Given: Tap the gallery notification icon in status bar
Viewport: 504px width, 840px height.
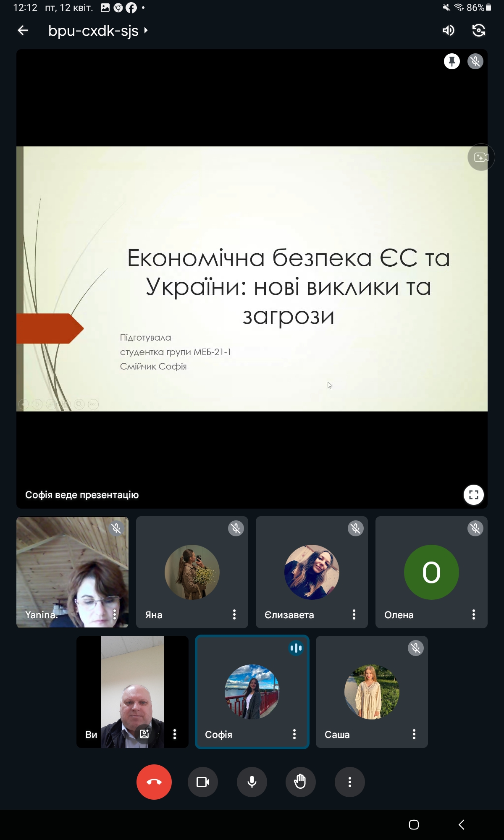Looking at the screenshot, I should (105, 8).
